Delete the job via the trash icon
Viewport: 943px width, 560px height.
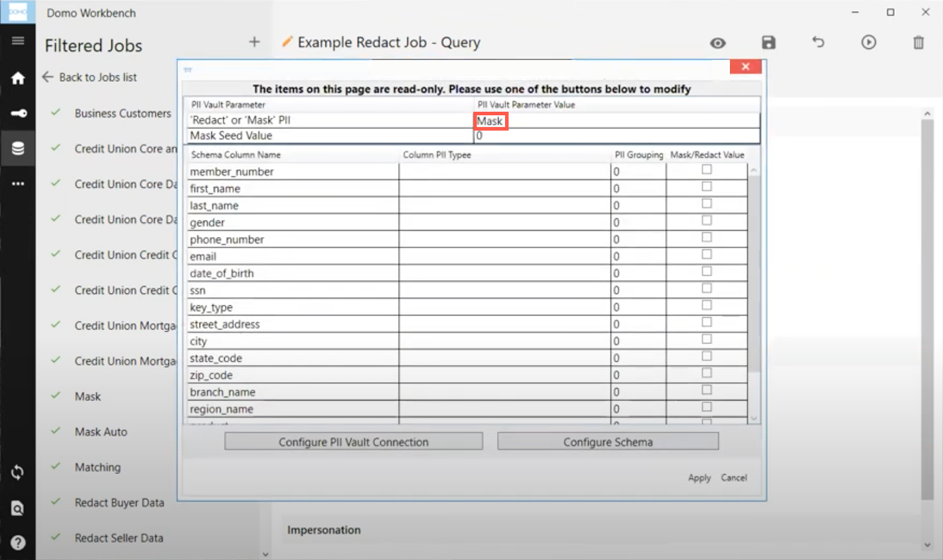coord(918,42)
